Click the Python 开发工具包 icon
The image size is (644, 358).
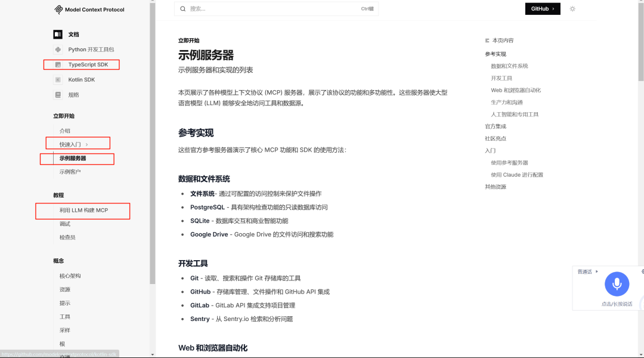tap(58, 50)
